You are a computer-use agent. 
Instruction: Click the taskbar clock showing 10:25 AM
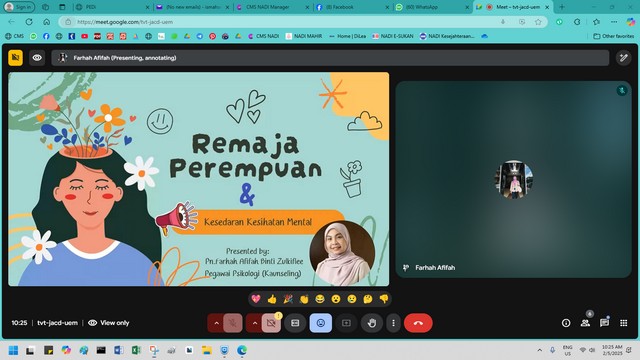612,350
